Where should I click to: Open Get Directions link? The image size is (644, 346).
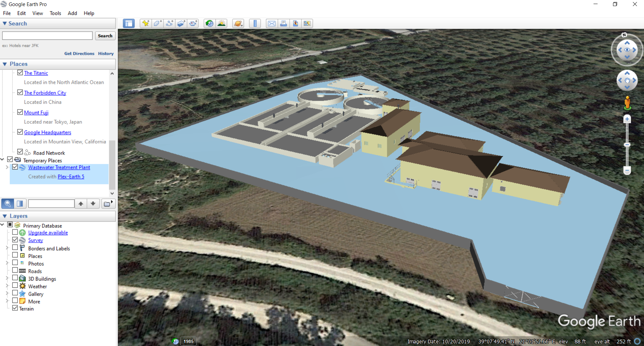click(x=79, y=54)
